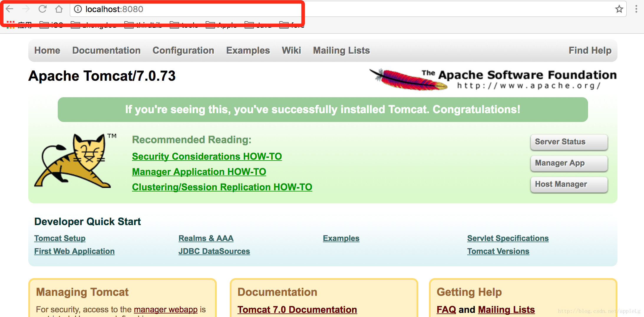Open the Documentation nav item

point(106,50)
